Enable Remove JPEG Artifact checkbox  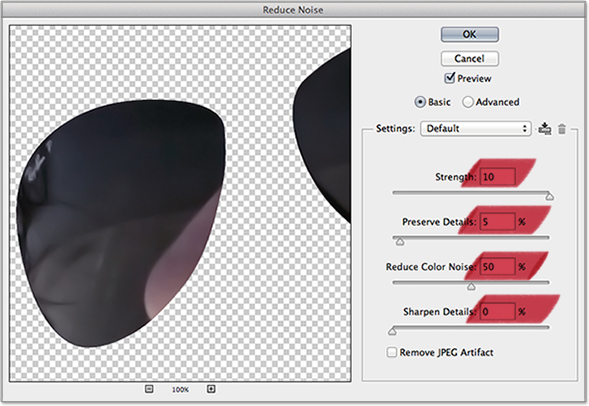391,352
